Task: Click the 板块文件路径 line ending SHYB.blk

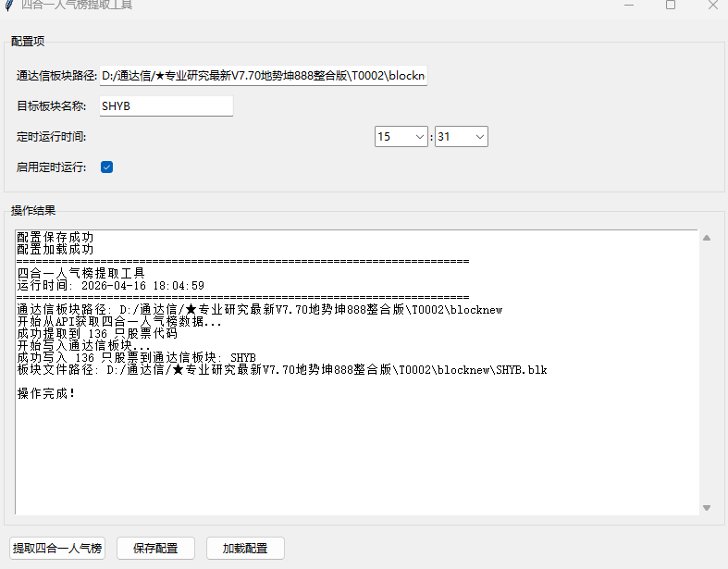Action: coord(282,370)
